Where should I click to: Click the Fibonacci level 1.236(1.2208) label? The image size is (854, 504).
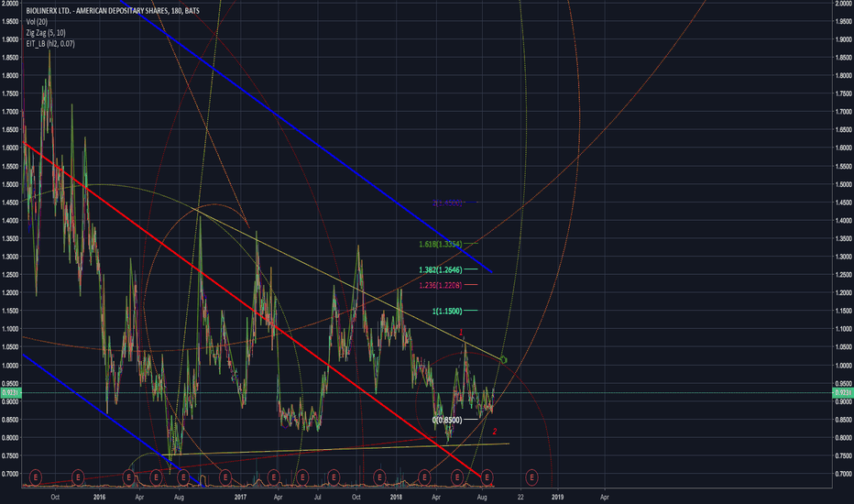pos(441,285)
